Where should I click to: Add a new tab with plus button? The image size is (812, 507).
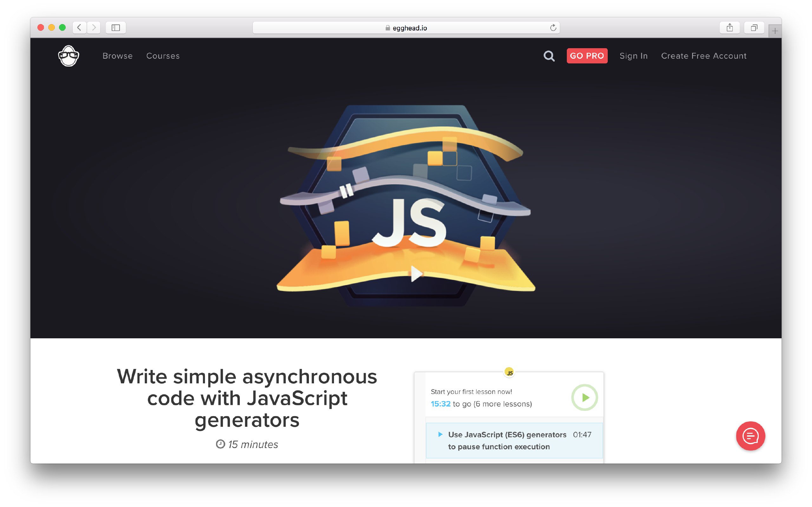[775, 31]
